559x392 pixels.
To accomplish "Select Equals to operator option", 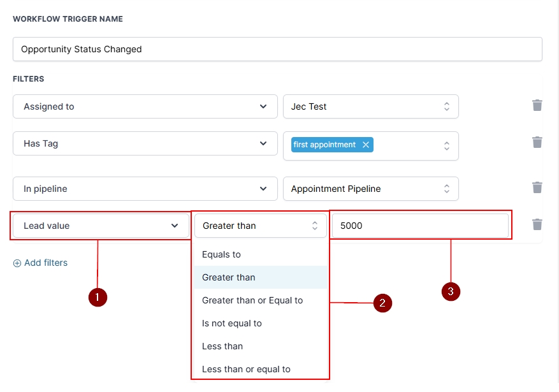I will 221,254.
